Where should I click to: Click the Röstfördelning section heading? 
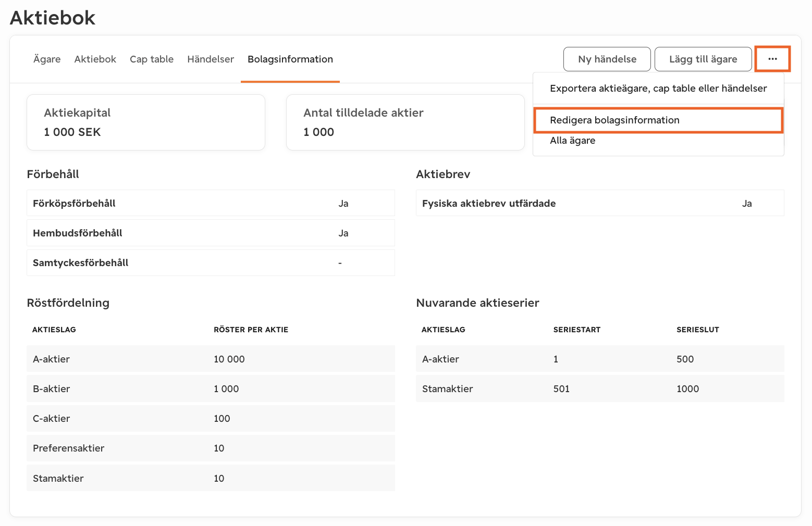tap(68, 303)
